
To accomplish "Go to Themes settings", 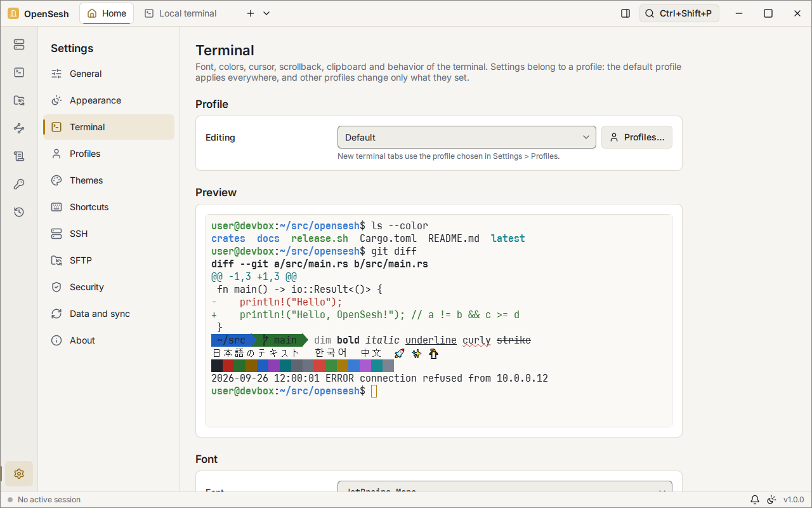I will pos(108,180).
